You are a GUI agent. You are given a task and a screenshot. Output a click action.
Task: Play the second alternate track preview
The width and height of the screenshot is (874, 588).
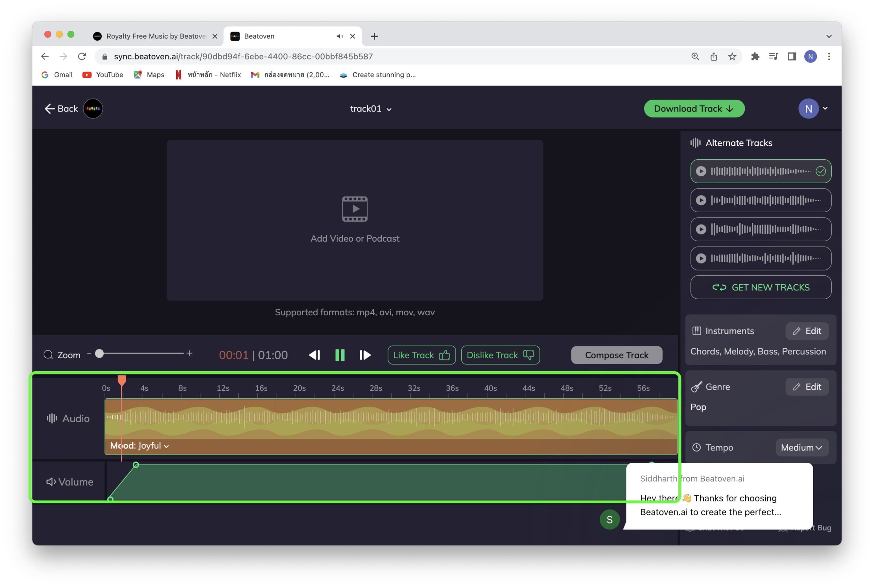pos(701,200)
